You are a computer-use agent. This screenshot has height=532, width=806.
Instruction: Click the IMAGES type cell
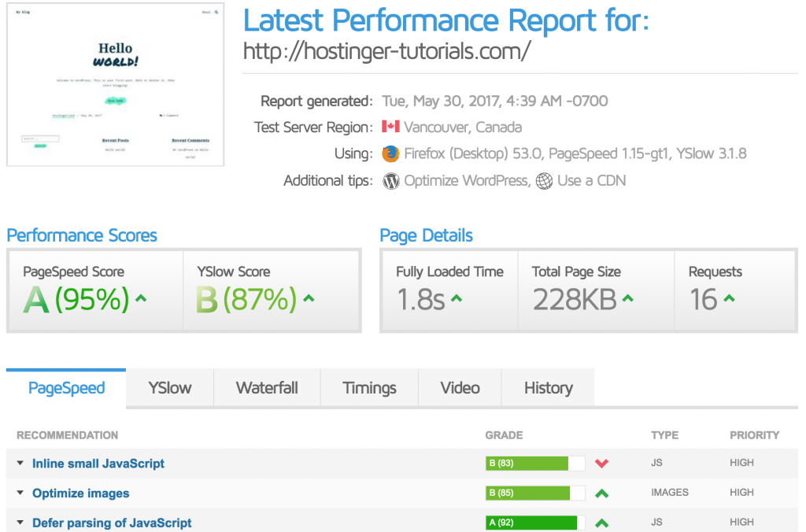pyautogui.click(x=670, y=493)
